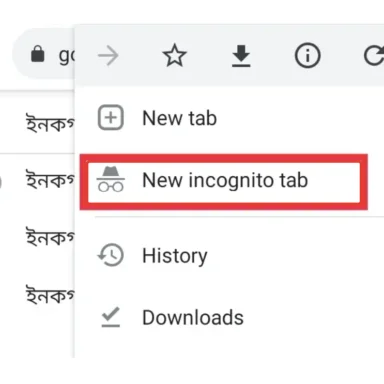The image size is (384, 384).
Task: Reload the page with the refresh icon
Action: 374,56
